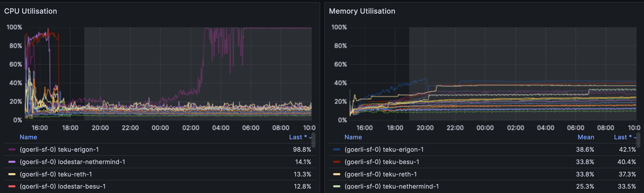644x193 pixels.
Task: Click the Memory legend Name column header
Action: tap(353, 137)
